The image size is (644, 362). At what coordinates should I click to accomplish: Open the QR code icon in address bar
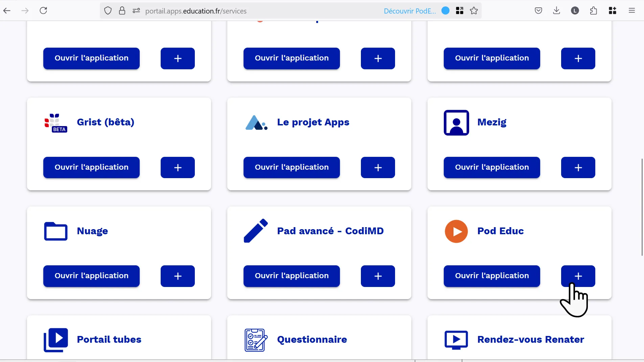(x=460, y=11)
